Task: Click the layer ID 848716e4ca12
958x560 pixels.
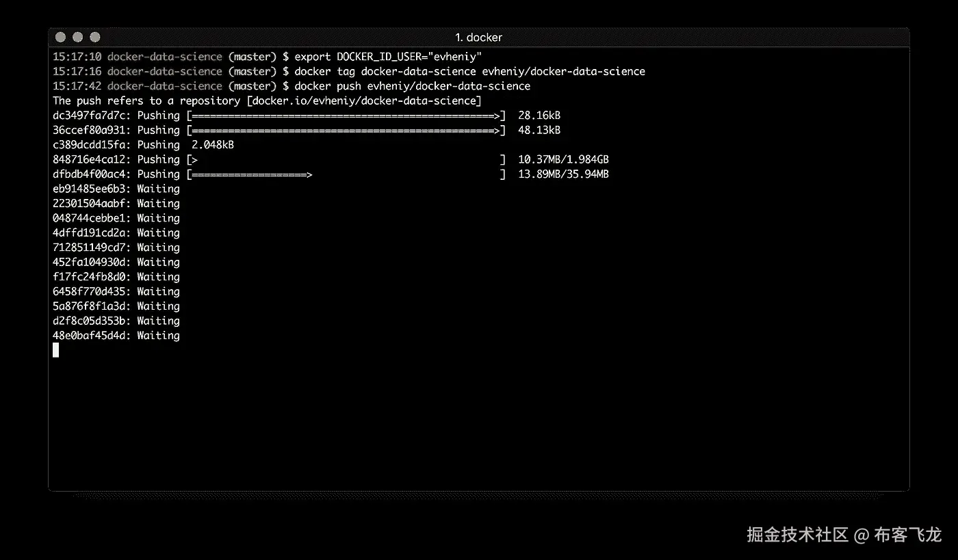Action: (89, 159)
